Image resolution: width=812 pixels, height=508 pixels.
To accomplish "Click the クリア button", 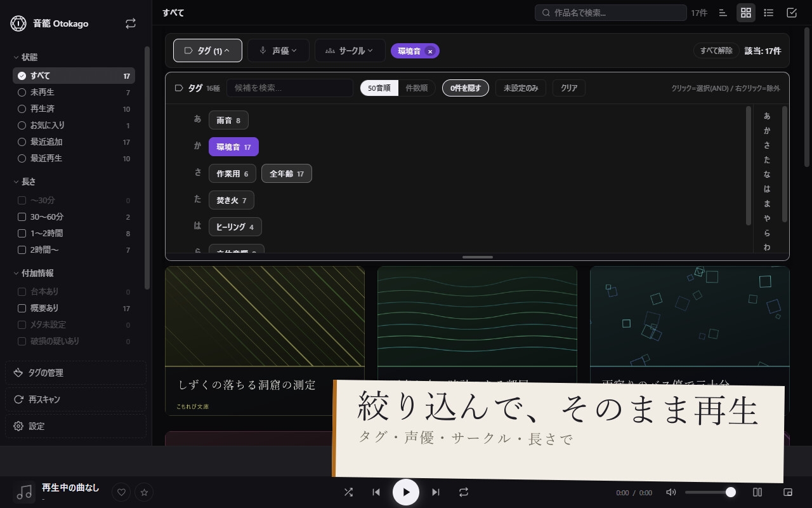I will tap(569, 88).
